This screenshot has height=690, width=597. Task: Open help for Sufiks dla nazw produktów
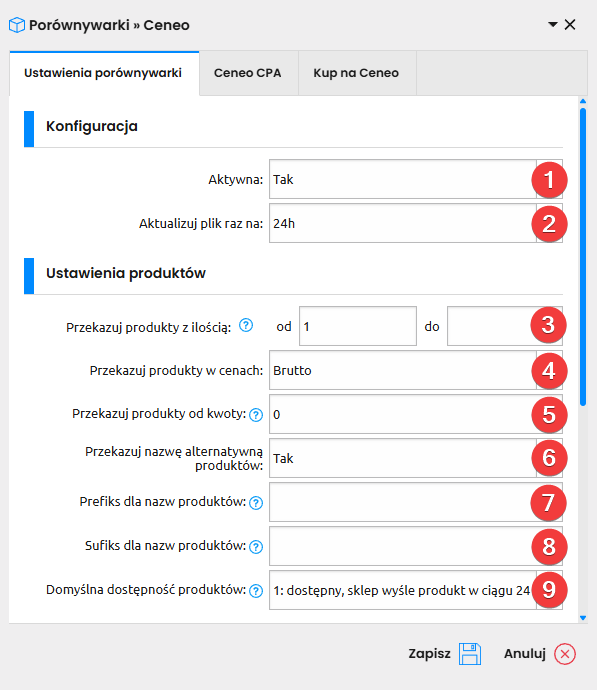[x=256, y=547]
